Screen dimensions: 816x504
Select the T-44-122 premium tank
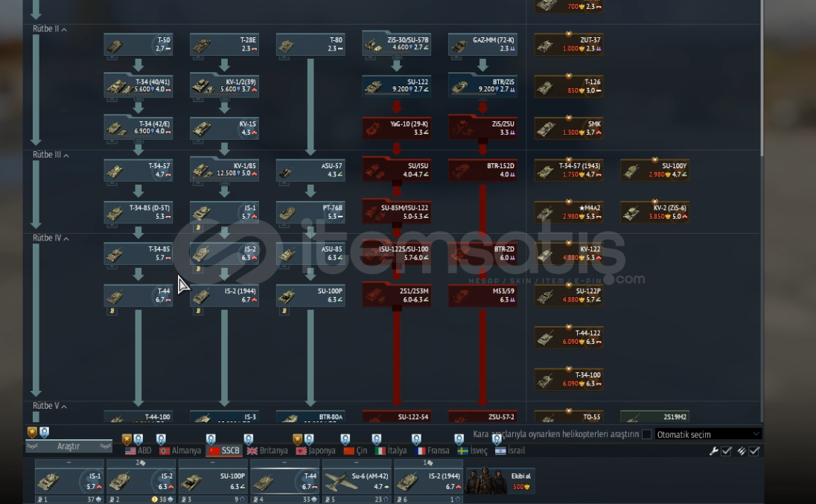click(x=569, y=337)
